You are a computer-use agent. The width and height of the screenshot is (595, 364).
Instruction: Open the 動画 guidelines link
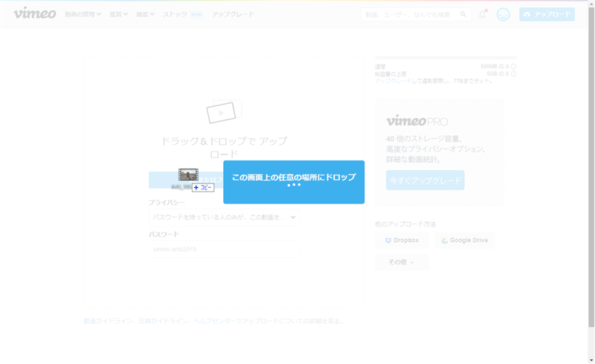click(x=89, y=321)
